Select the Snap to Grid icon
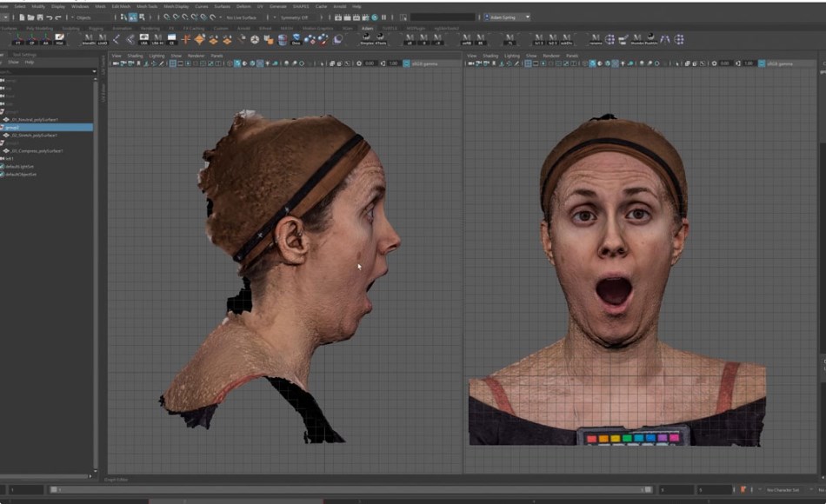This screenshot has width=826, height=504. tap(166, 17)
